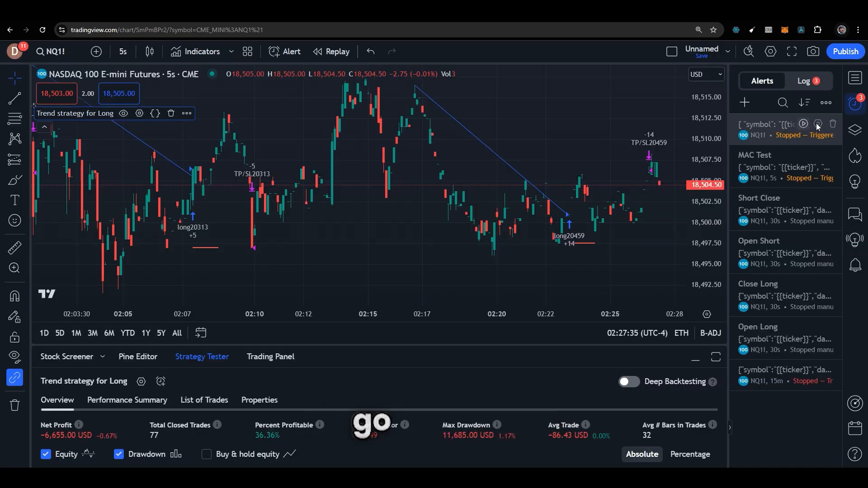The image size is (868, 488).
Task: Select the MAC Test alert
Action: point(786,166)
